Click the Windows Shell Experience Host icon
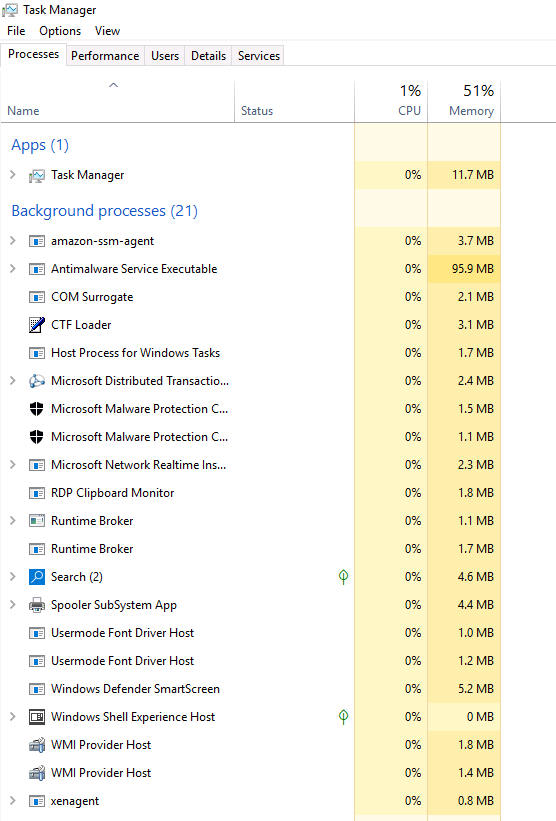Viewport: 556px width, 821px height. [x=37, y=717]
